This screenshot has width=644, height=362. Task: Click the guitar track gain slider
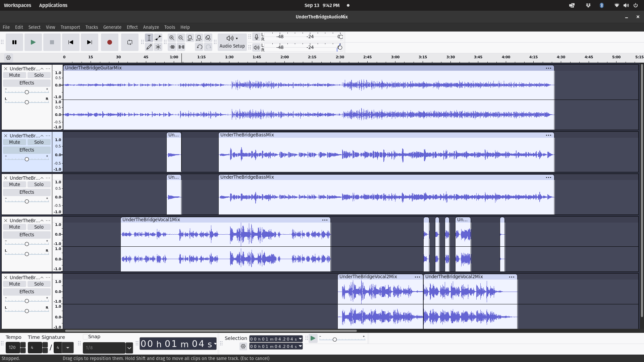tap(27, 92)
